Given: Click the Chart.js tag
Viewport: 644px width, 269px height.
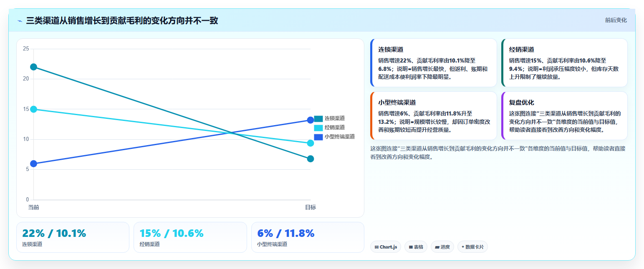Looking at the screenshot, I should 386,247.
